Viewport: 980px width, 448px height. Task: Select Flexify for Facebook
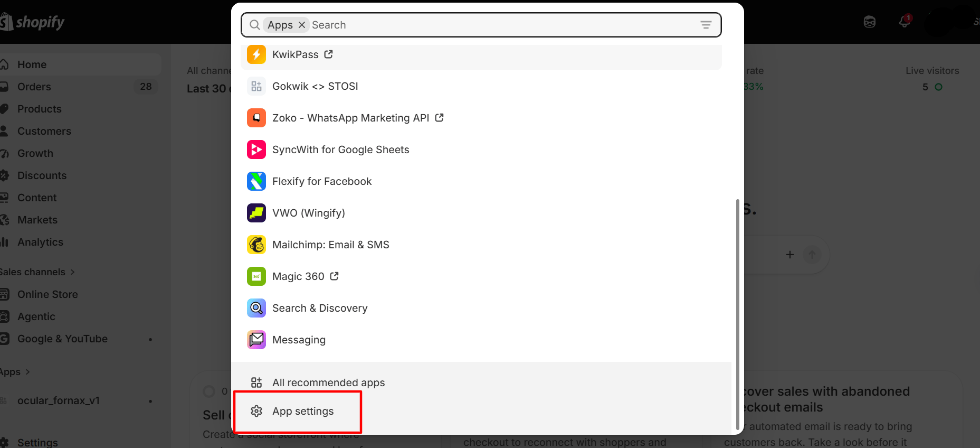click(x=481, y=181)
